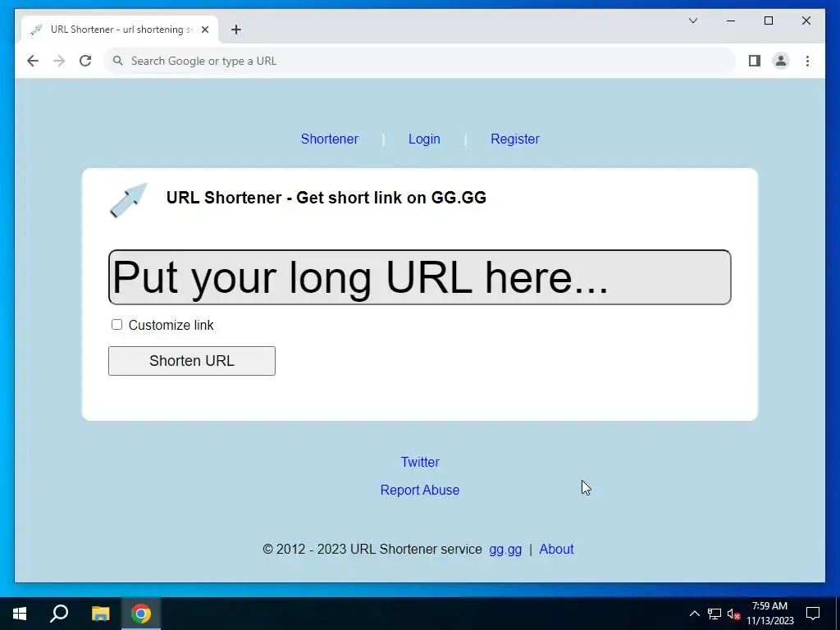
Task: Open Chrome three-dot menu
Action: tap(807, 61)
